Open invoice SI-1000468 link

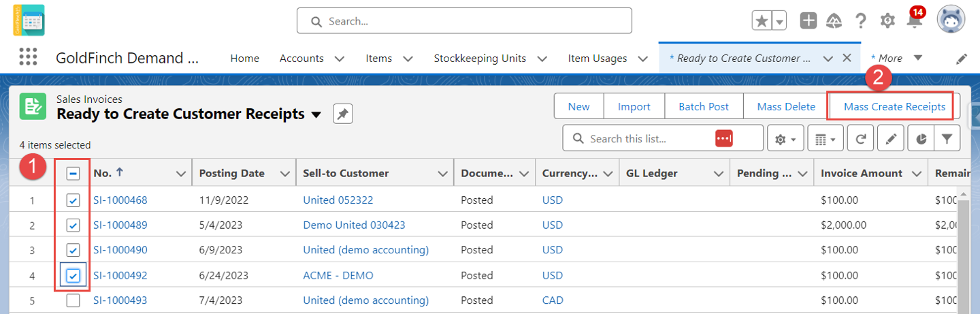coord(120,200)
